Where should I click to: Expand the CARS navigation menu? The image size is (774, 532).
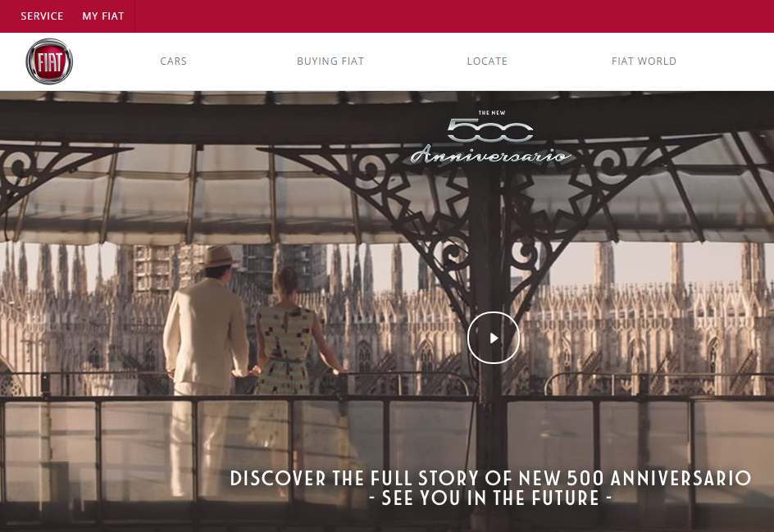[x=174, y=61]
